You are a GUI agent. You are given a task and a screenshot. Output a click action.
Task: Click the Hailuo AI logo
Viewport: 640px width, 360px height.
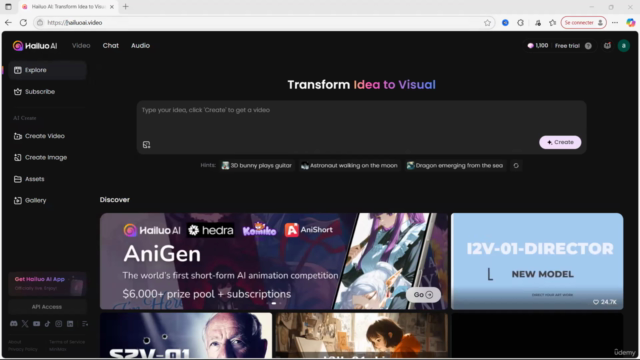tap(35, 46)
